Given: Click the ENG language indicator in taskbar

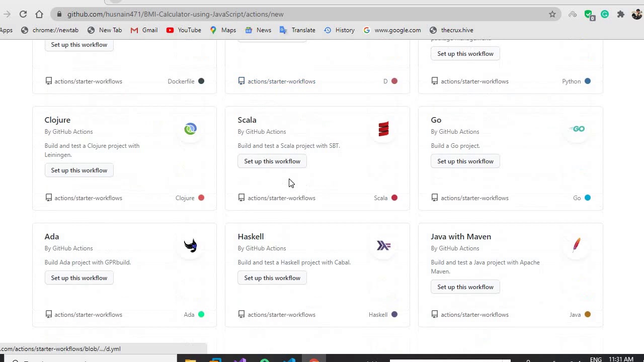Looking at the screenshot, I should click(x=596, y=359).
